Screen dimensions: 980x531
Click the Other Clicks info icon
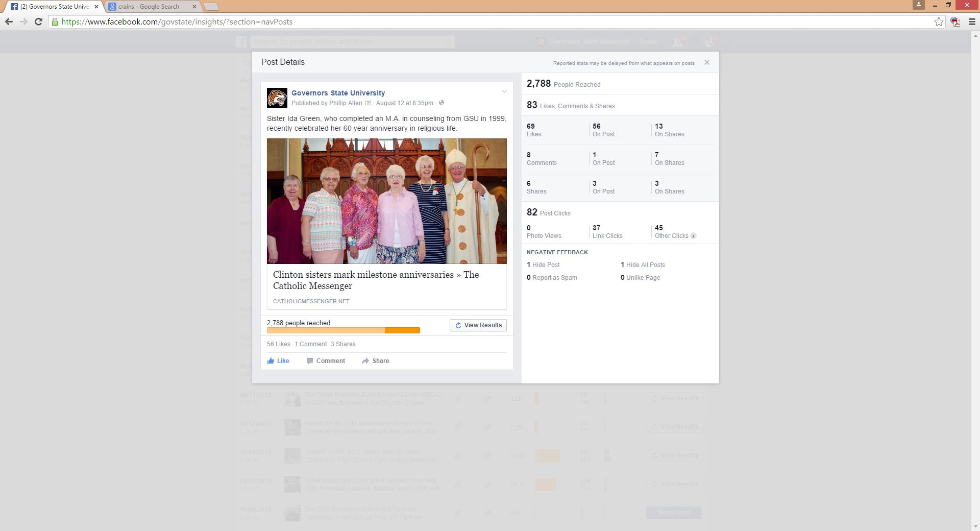click(693, 236)
